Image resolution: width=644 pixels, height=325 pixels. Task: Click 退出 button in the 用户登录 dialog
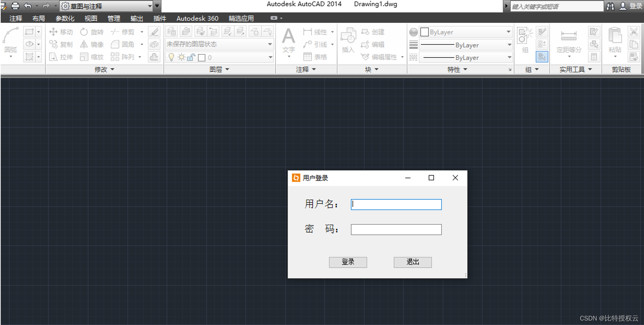coord(413,262)
